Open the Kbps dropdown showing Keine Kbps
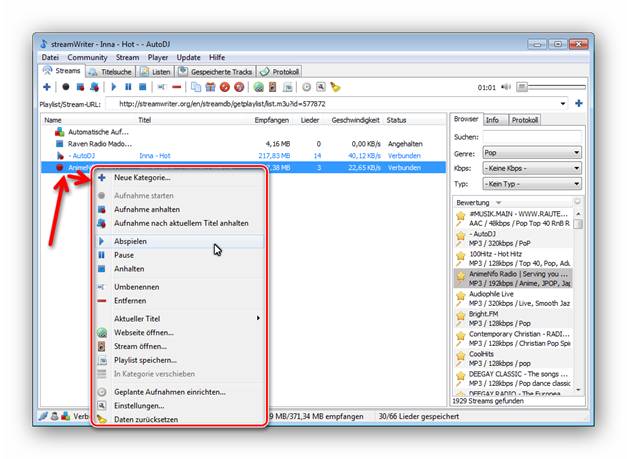The height and width of the screenshot is (459, 627). pyautogui.click(x=532, y=168)
